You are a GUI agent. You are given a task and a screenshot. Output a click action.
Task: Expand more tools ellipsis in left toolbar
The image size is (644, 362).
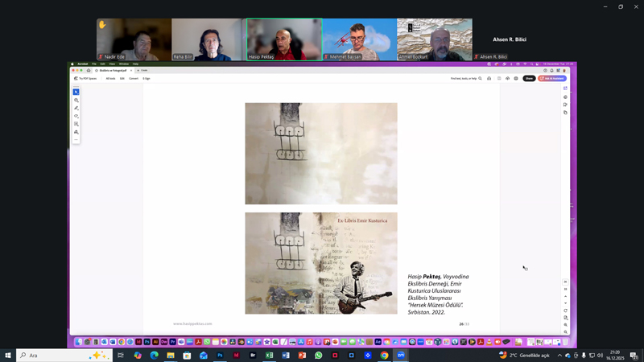click(x=76, y=140)
